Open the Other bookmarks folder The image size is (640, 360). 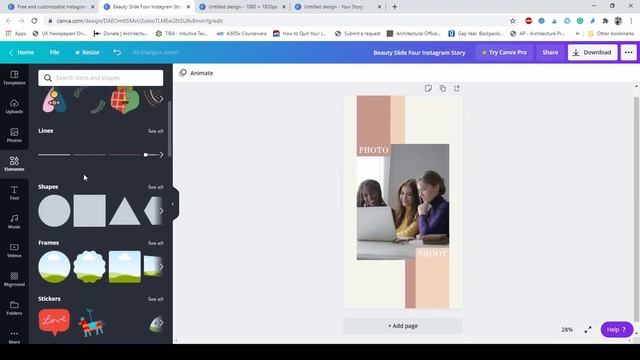(611, 33)
